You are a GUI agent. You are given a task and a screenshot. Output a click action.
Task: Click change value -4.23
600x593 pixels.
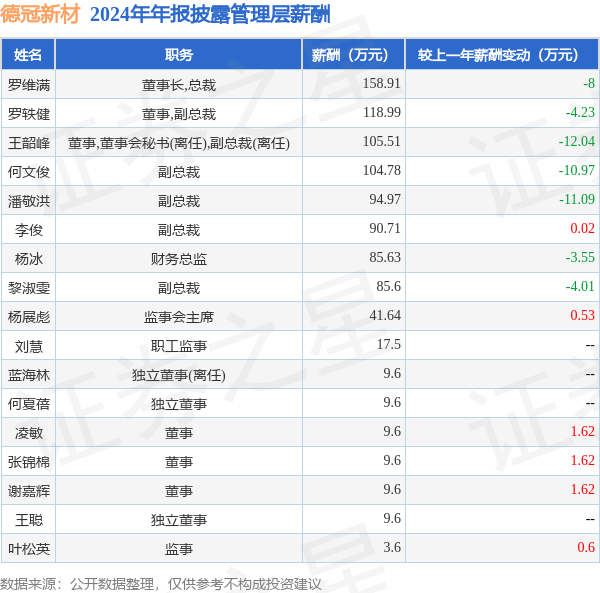pos(580,112)
